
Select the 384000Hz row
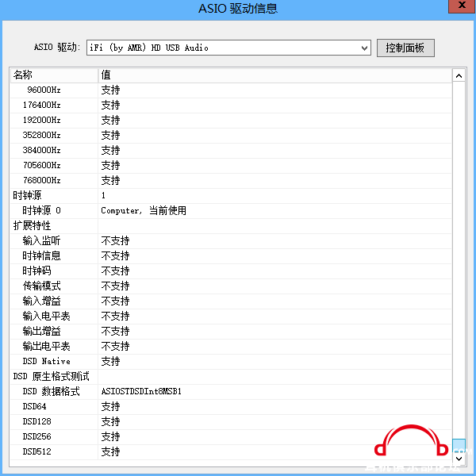coord(231,151)
